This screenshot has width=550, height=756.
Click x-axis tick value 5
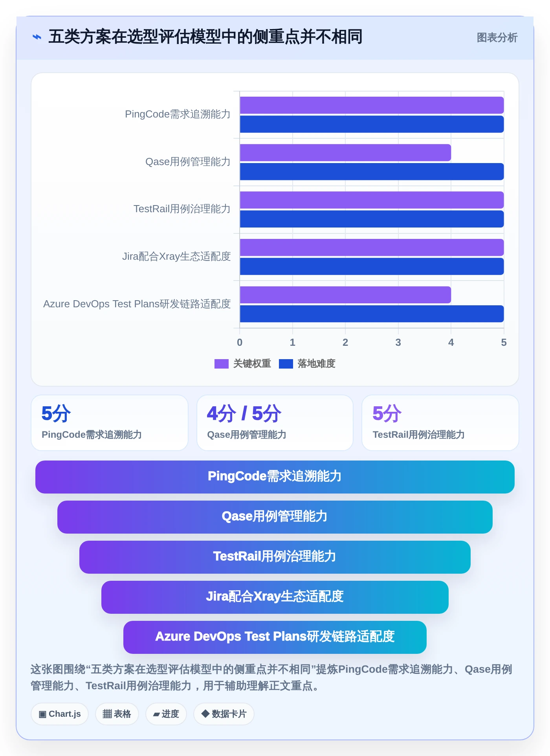point(504,343)
